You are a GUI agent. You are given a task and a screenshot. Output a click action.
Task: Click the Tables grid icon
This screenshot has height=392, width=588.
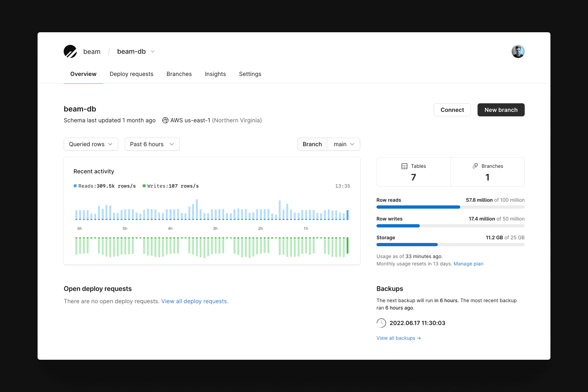[404, 166]
